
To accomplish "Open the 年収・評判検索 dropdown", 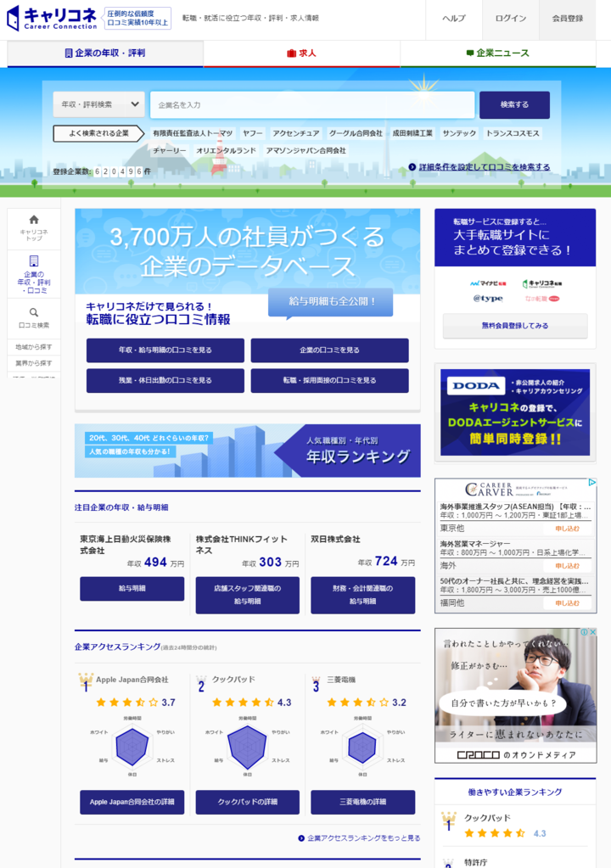I will coord(99,104).
